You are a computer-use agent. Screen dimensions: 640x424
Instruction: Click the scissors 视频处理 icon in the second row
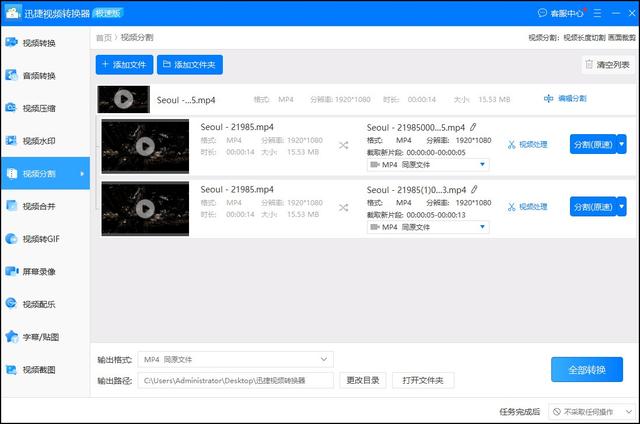coord(512,207)
